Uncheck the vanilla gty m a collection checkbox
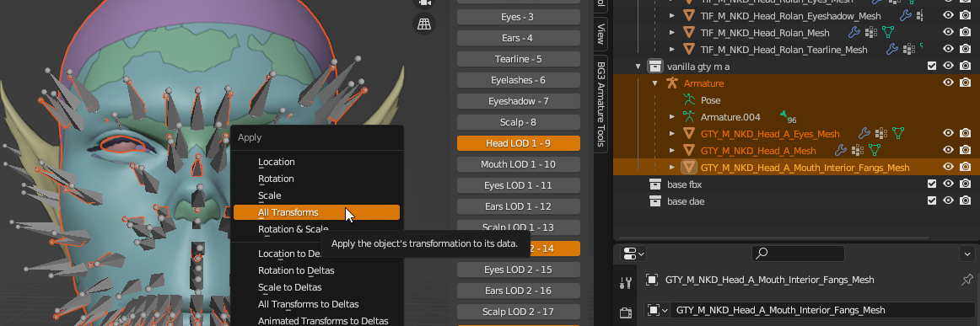The width and height of the screenshot is (980, 326). [x=932, y=66]
